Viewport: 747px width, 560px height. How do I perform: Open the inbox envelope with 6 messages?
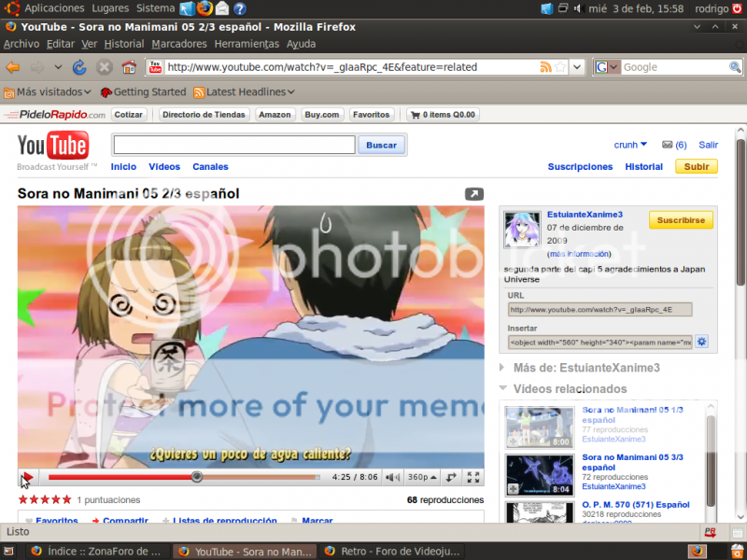674,145
